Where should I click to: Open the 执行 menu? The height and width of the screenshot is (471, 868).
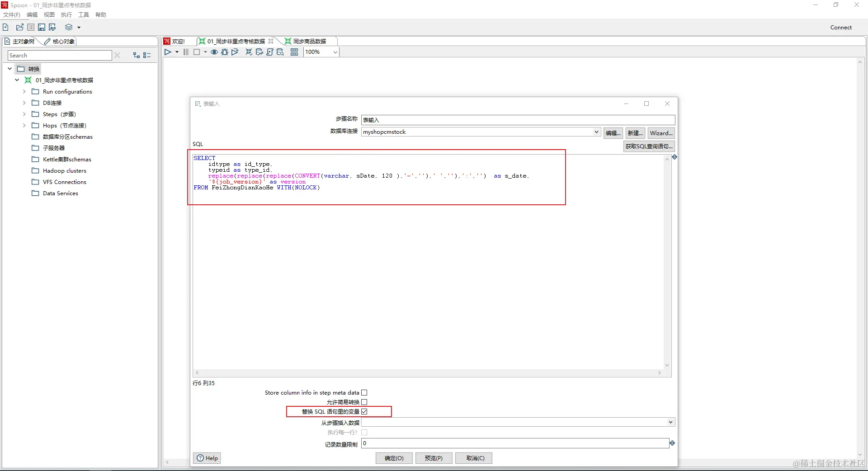tap(66, 15)
